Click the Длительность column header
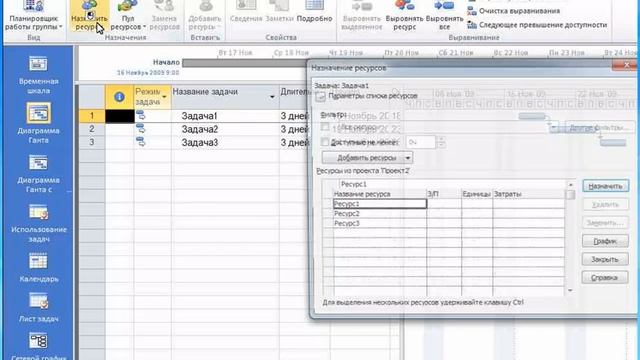The height and width of the screenshot is (360, 640). pos(294,97)
